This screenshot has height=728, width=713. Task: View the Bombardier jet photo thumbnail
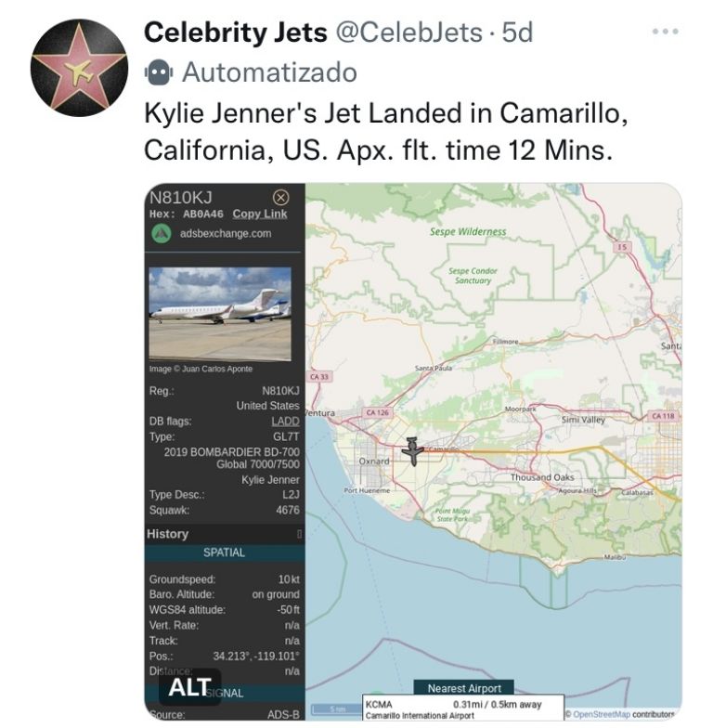pyautogui.click(x=220, y=313)
